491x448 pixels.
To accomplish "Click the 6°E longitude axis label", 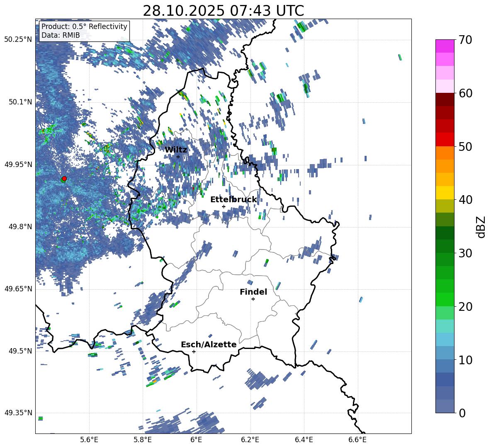I will point(196,440).
